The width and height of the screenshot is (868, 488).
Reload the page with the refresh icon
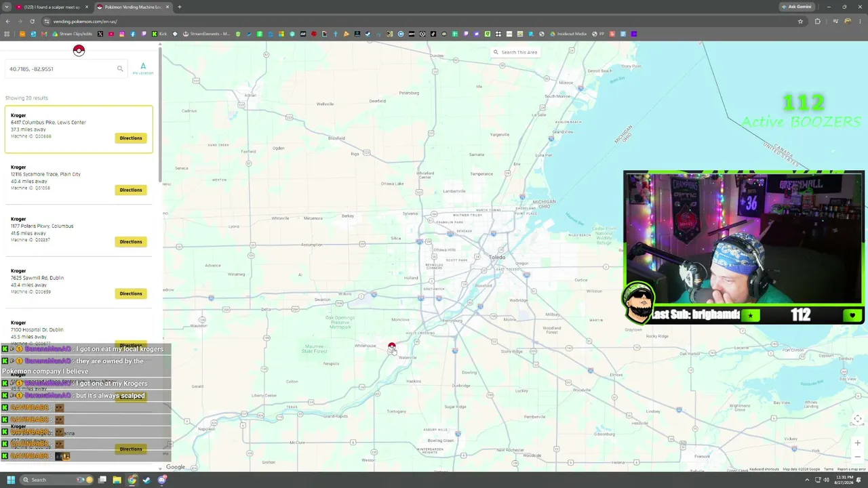32,21
